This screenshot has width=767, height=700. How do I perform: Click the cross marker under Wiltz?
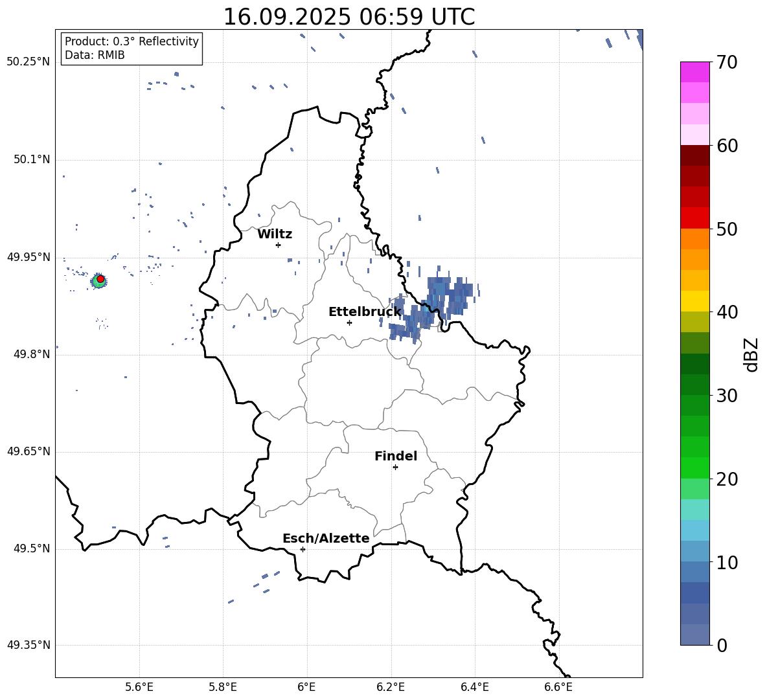tap(279, 245)
